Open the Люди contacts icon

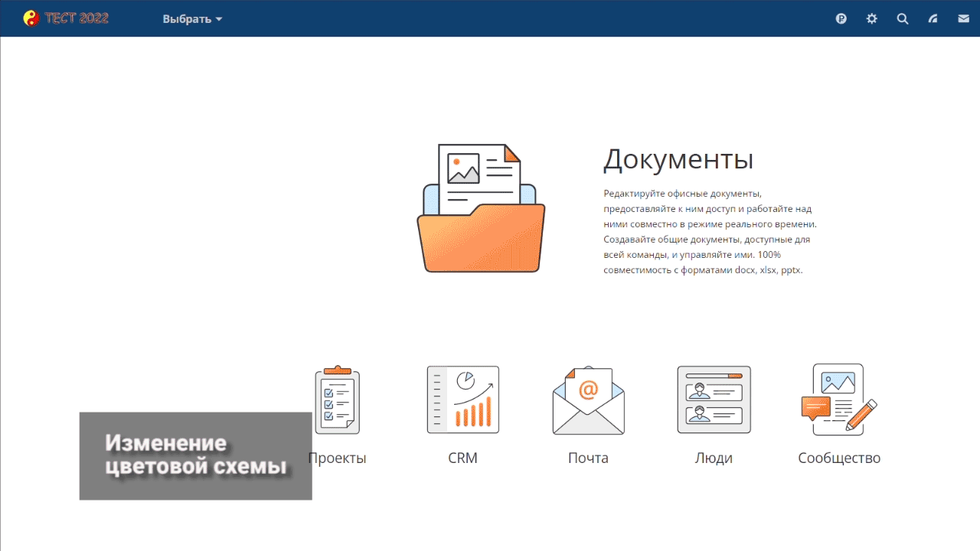click(714, 399)
